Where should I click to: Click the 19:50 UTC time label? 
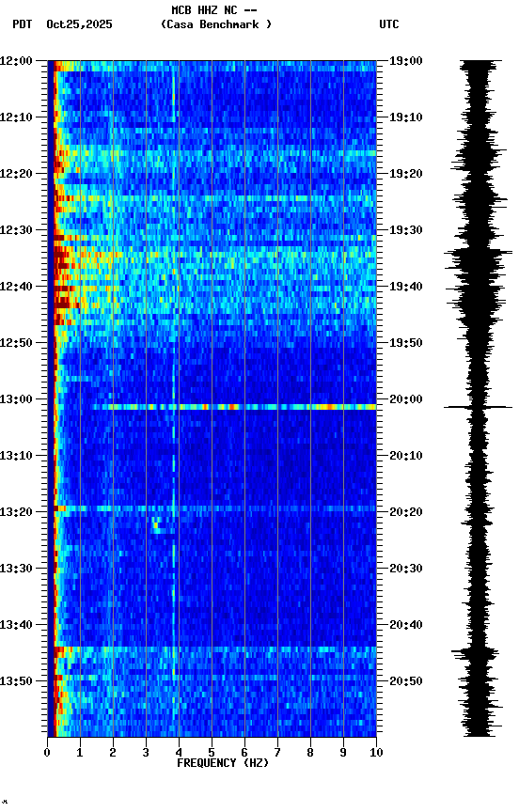point(405,343)
